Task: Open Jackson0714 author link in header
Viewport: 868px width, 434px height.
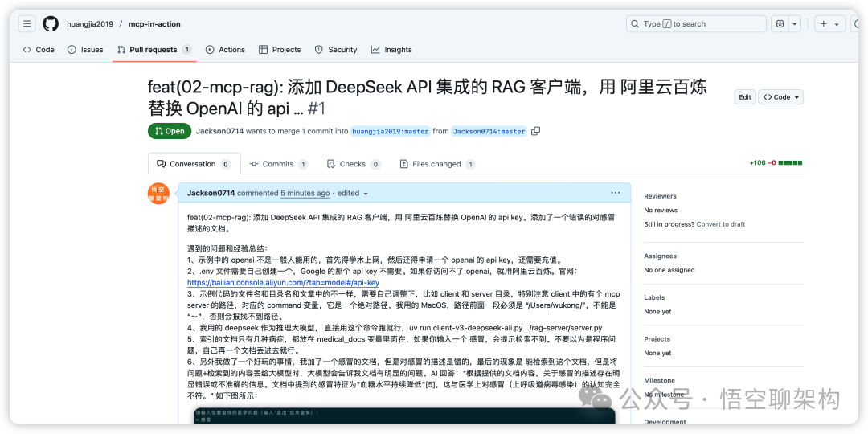Action: [x=219, y=131]
